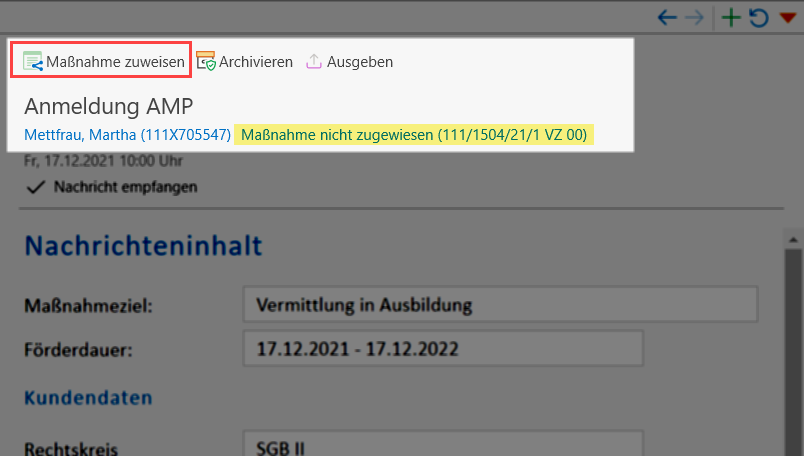Click the Maßnahmeziel field with Vermittlung in Ausbildung

coord(500,305)
